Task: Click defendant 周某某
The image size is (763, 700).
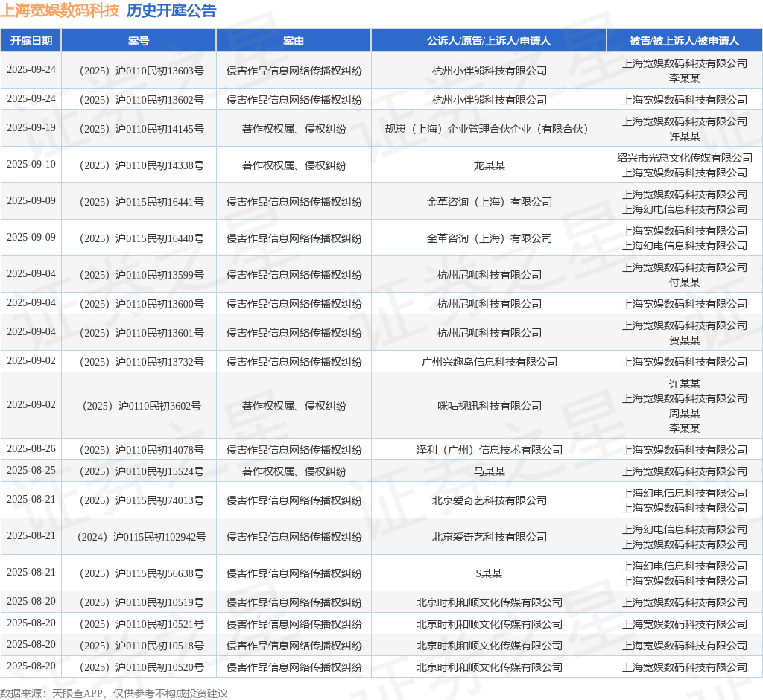Action: (684, 413)
